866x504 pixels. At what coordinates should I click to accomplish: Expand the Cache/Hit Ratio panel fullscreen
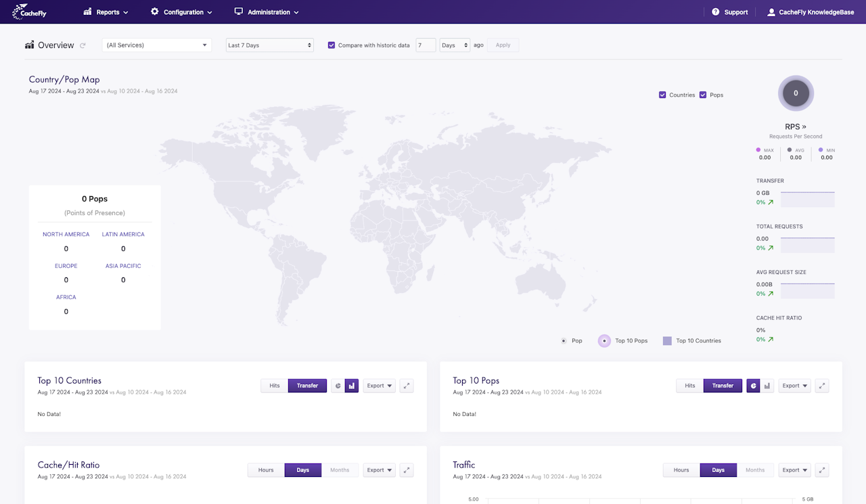(407, 470)
